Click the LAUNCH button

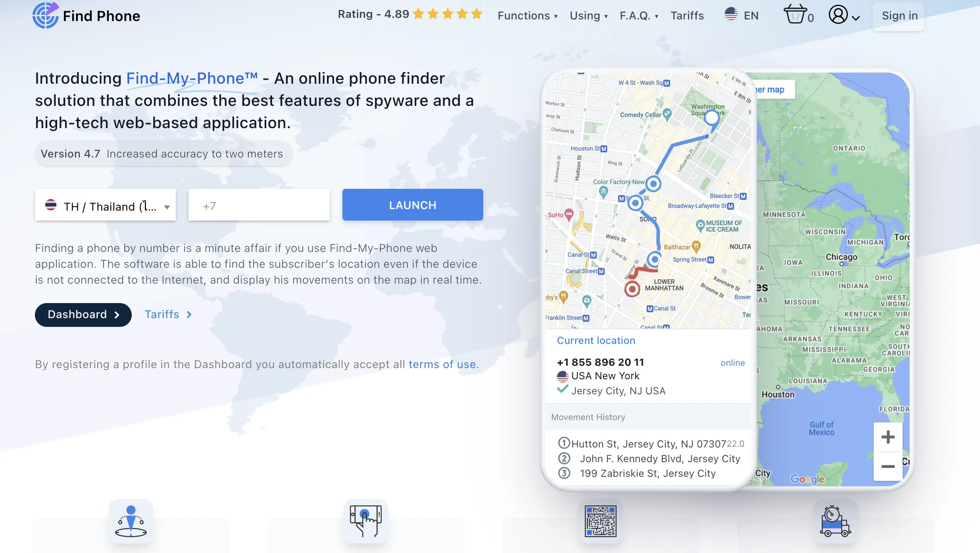(413, 205)
